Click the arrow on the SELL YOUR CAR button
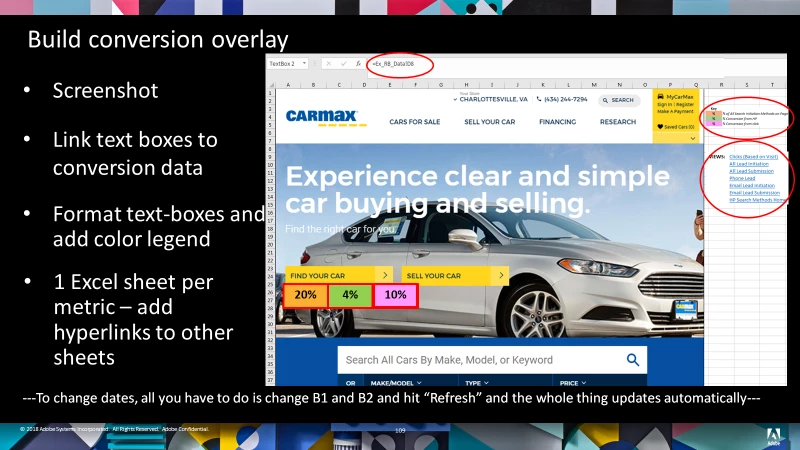The height and width of the screenshot is (450, 800). (x=501, y=275)
